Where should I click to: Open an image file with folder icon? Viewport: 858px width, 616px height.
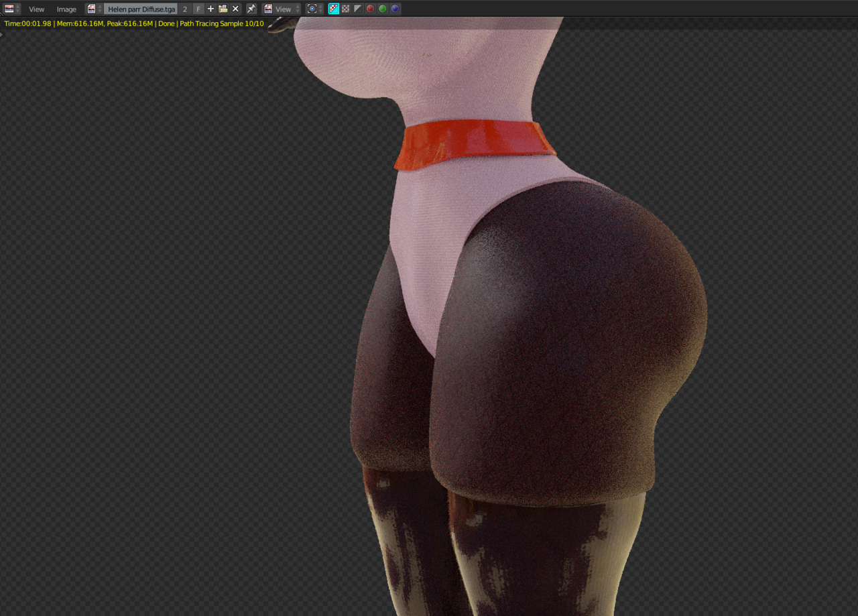point(223,9)
